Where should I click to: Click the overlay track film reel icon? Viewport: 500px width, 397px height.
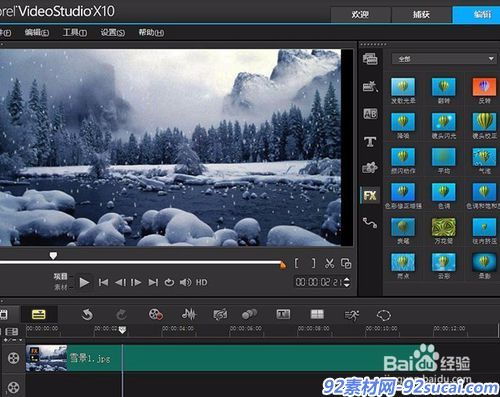[x=13, y=387]
